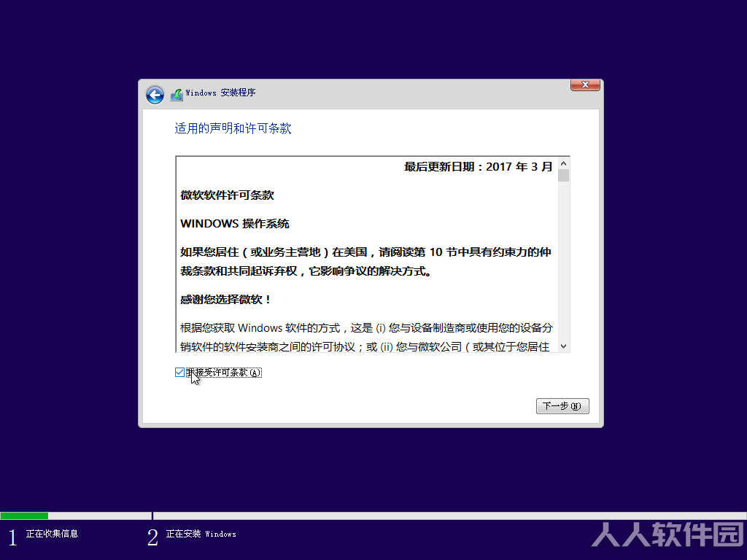Click the text 最后更新日期：2017 年 3 月
747x560 pixels.
point(478,167)
